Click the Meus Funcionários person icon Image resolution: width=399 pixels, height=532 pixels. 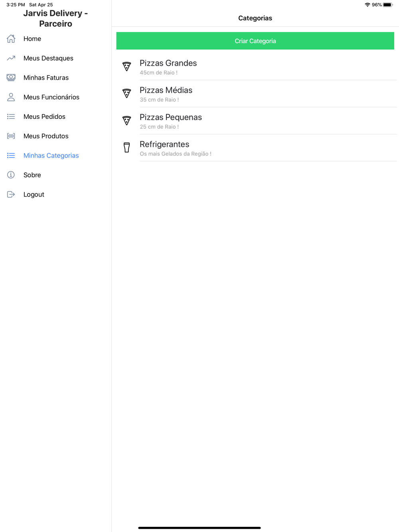click(x=11, y=97)
